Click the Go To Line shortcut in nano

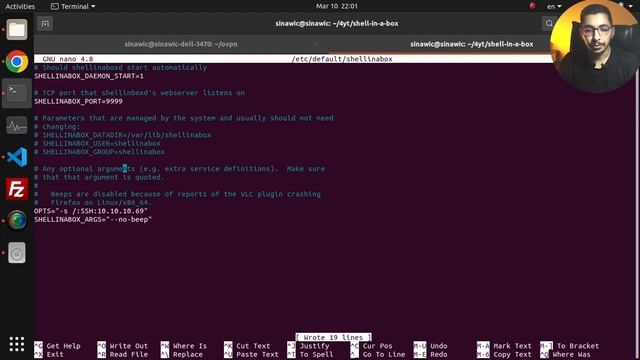tap(378, 355)
